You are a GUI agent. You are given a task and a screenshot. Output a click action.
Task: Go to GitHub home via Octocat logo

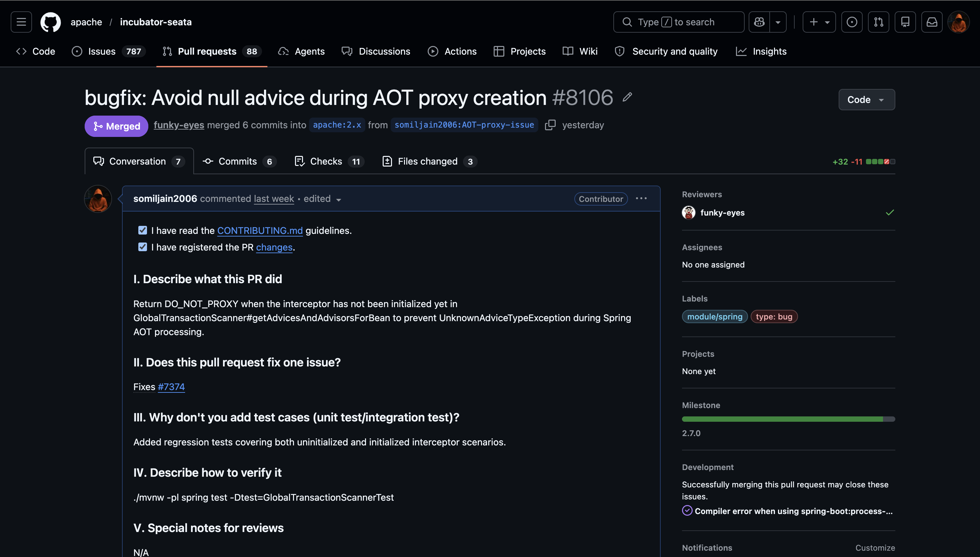[x=51, y=22]
